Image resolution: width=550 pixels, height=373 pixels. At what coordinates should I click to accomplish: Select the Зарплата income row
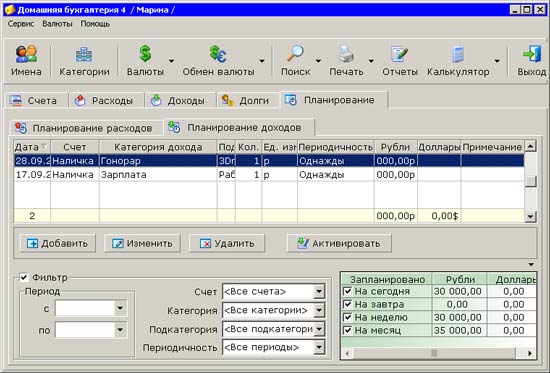269,174
